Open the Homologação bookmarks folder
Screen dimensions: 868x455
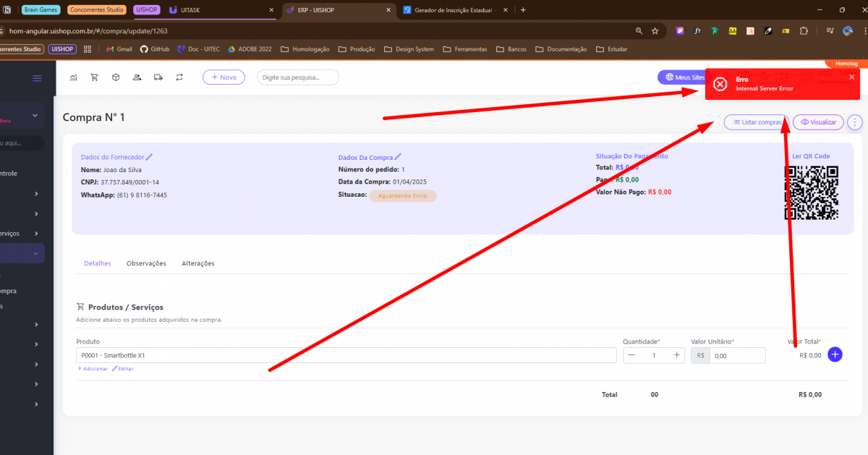point(305,49)
